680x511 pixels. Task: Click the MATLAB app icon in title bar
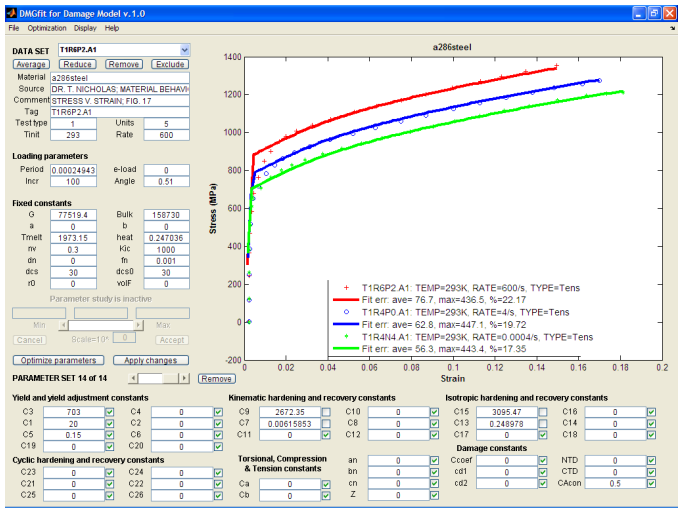tap(10, 12)
